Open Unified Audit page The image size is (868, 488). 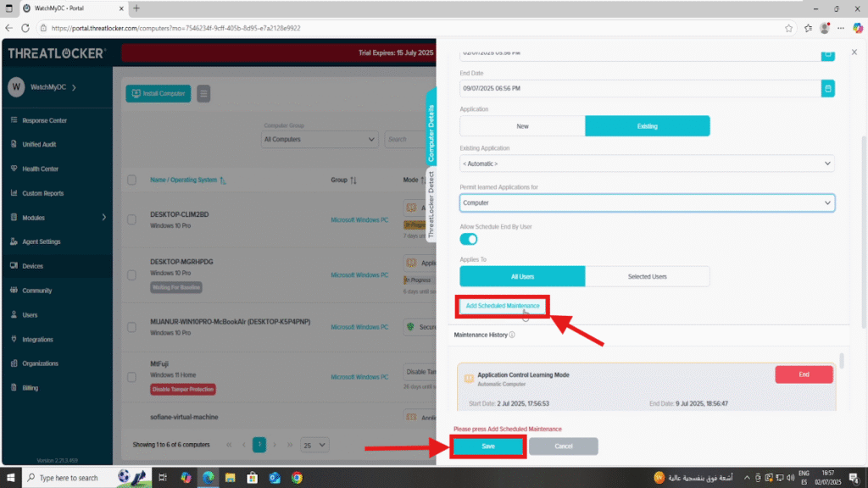point(39,144)
